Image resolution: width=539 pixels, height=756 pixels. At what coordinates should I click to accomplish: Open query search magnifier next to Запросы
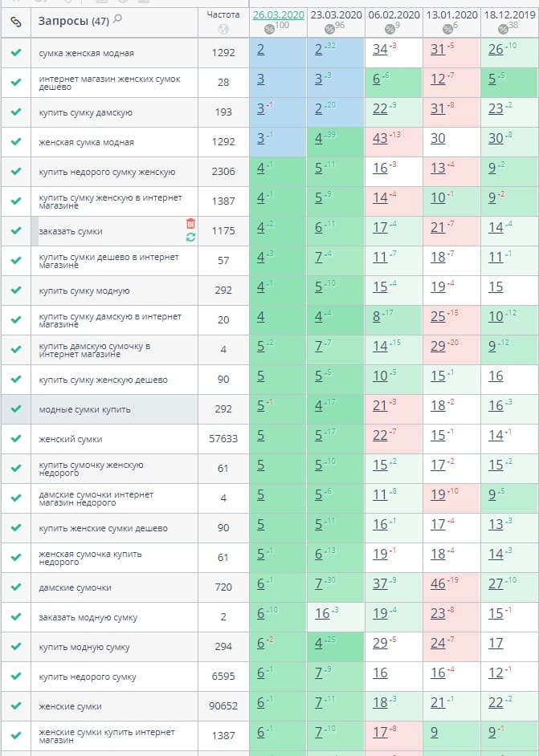click(117, 18)
